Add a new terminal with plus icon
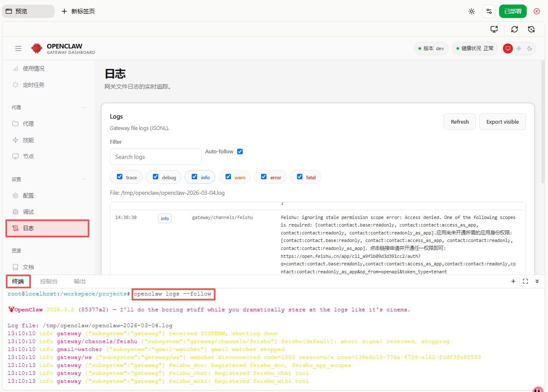Image resolution: width=548 pixels, height=392 pixels. [x=513, y=281]
